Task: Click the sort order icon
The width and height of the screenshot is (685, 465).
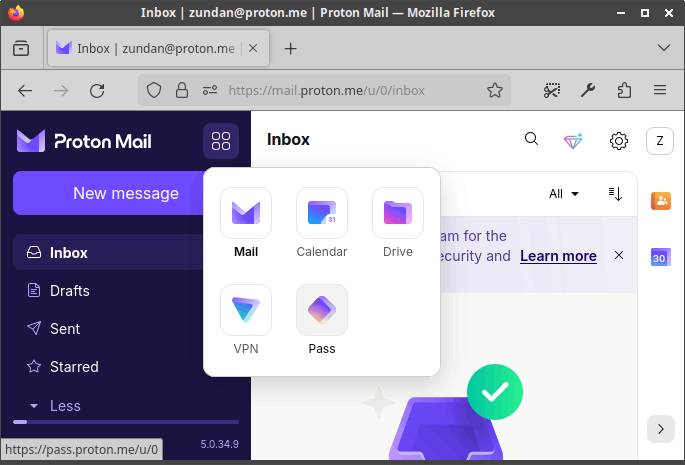Action: pos(615,194)
